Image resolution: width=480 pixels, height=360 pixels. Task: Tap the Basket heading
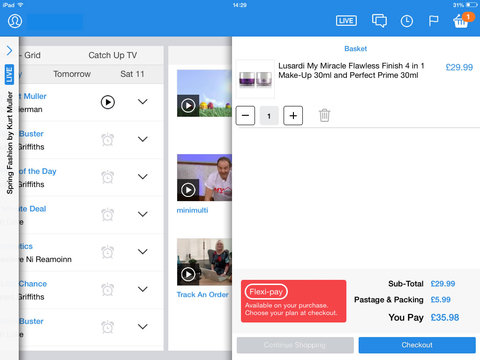click(x=356, y=49)
